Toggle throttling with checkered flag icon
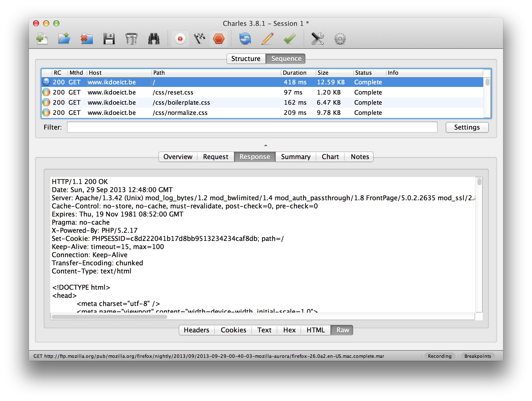 199,39
